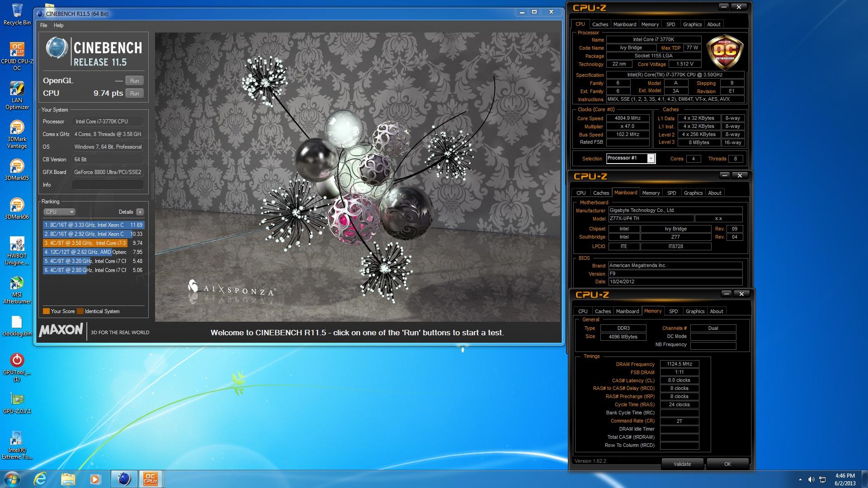The height and width of the screenshot is (488, 868).
Task: Select ranking row 12C/12T AMD Opteron
Action: [x=93, y=252]
